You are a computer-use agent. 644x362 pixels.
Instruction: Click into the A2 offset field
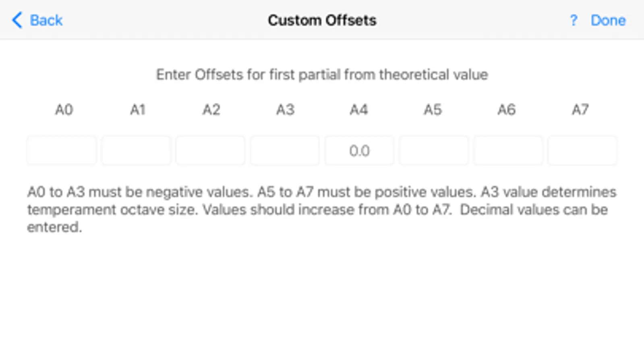210,151
